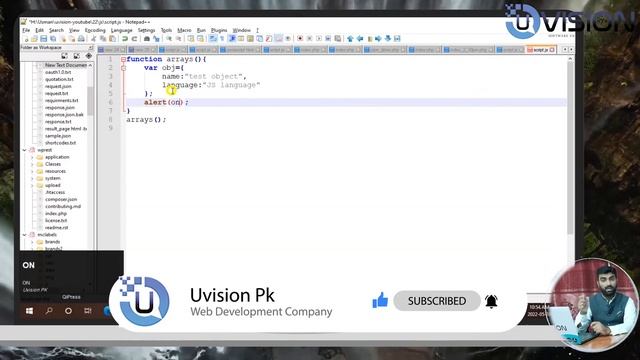The height and width of the screenshot is (360, 640).
Task: Click the Copy toolbar icon
Action: tap(103, 39)
